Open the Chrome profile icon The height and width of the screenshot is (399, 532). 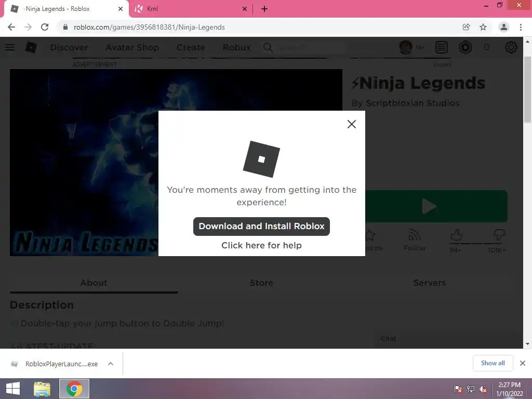[504, 27]
